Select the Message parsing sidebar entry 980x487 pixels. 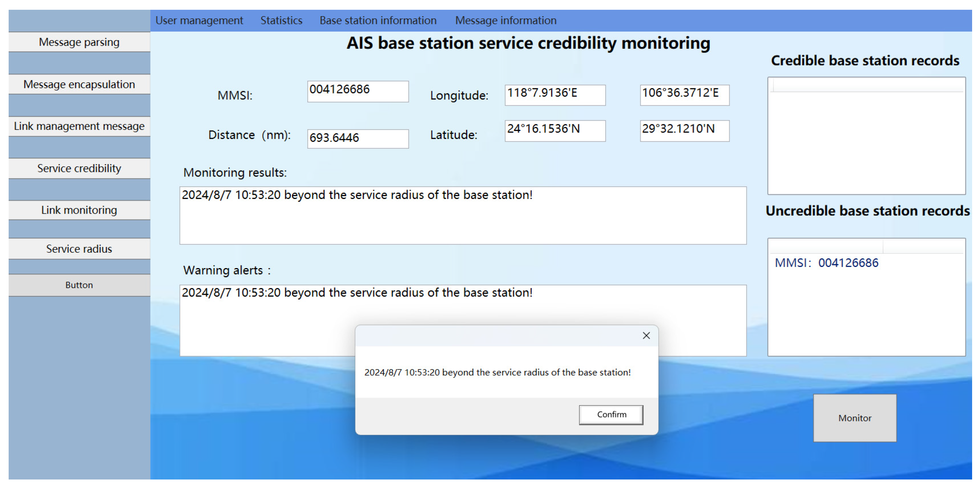[79, 42]
